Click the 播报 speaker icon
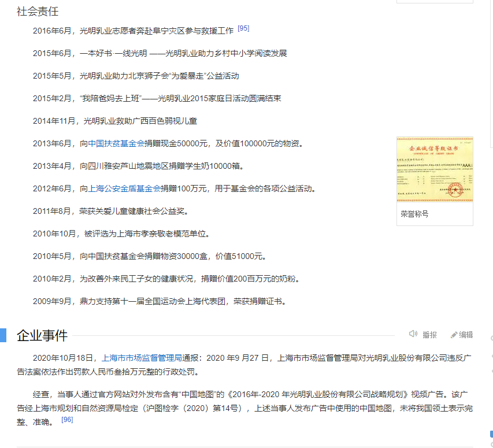 coord(413,334)
